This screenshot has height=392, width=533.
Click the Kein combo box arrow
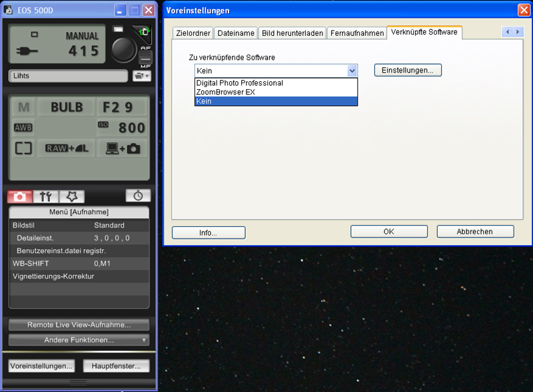tap(352, 71)
